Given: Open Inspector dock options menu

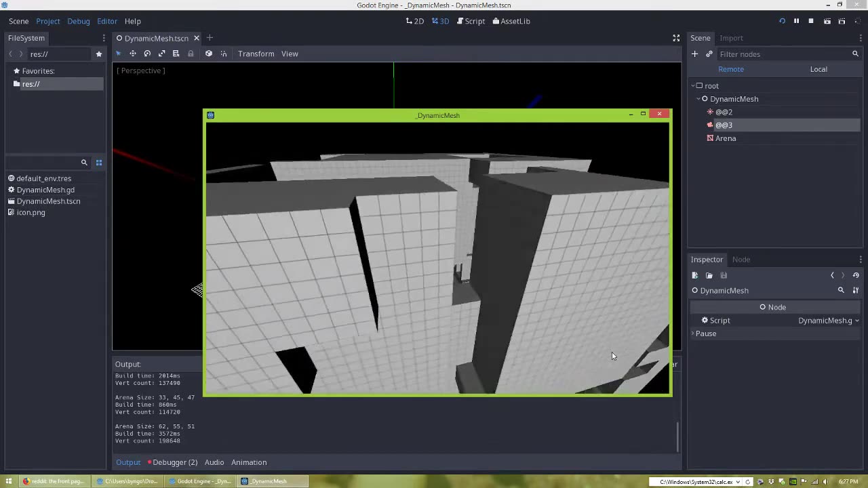Looking at the screenshot, I should pyautogui.click(x=861, y=260).
